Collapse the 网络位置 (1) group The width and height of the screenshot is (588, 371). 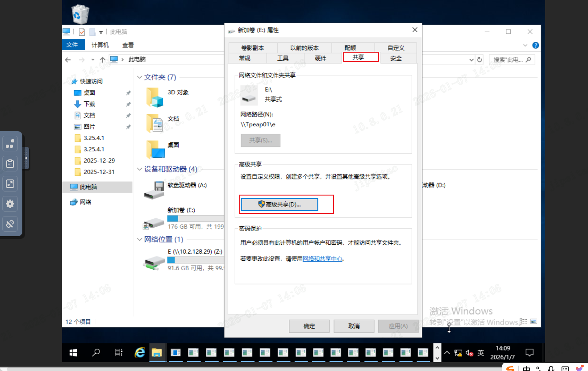click(x=139, y=239)
